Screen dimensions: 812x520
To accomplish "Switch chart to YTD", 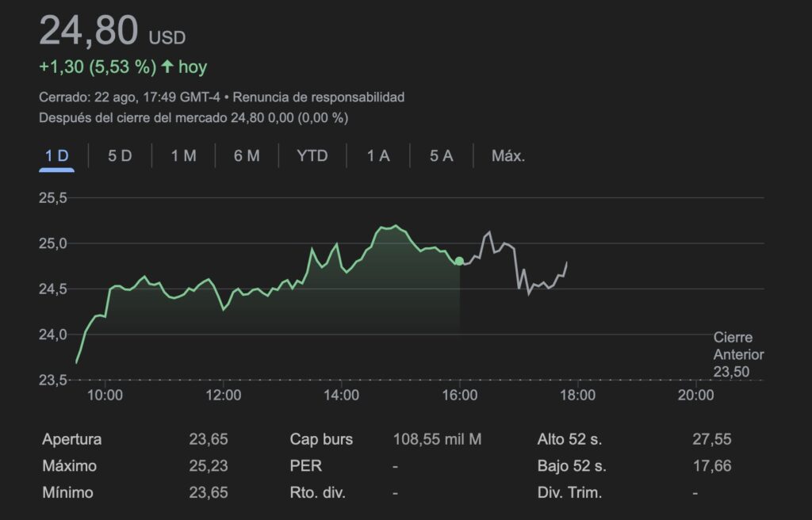I will point(312,156).
